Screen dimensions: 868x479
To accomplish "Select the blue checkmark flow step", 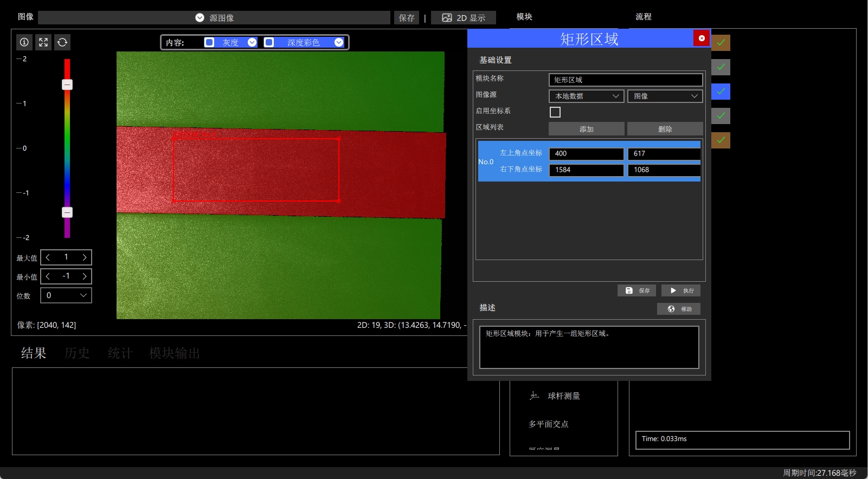I will pyautogui.click(x=721, y=92).
